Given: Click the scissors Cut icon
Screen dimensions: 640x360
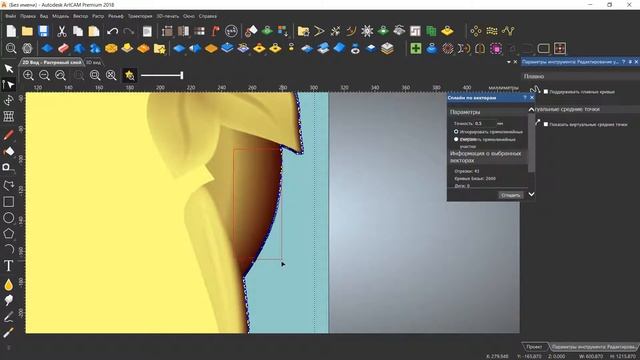Looking at the screenshot, I should pos(62,31).
